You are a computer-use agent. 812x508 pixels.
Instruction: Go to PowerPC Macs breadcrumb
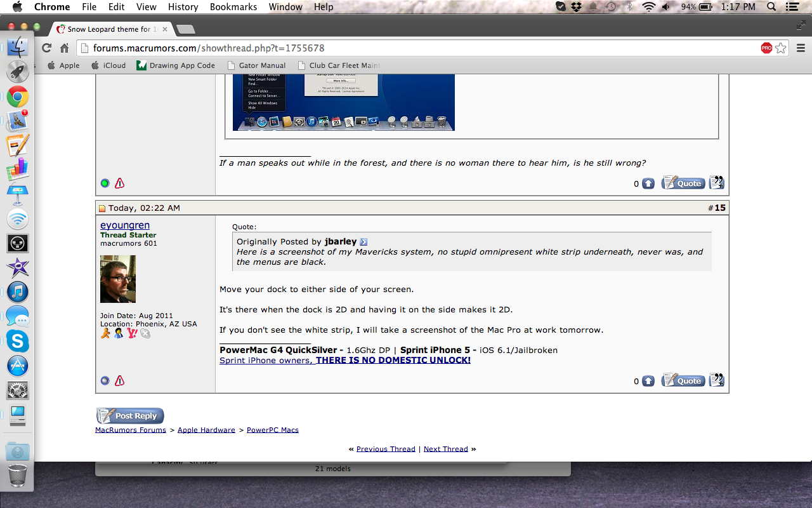pyautogui.click(x=273, y=430)
